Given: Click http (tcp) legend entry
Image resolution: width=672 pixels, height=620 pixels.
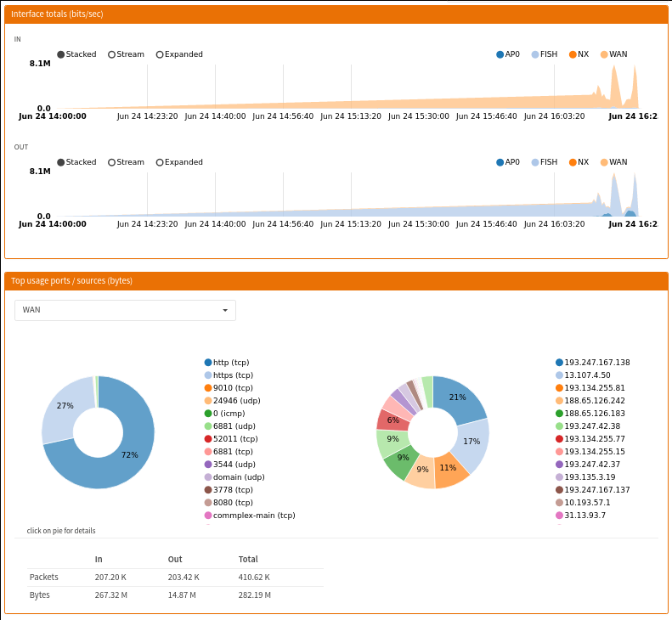Looking at the screenshot, I should pos(227,363).
